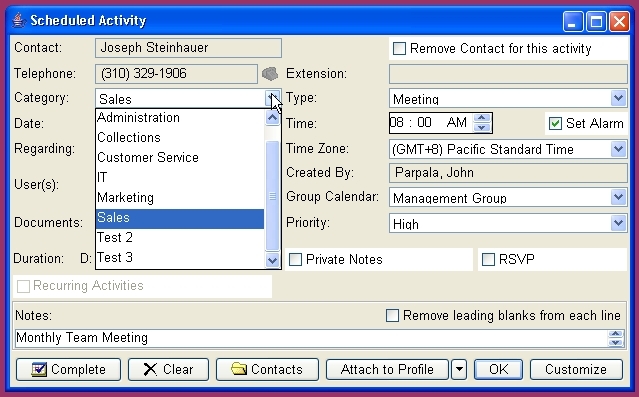639x397 pixels.
Task: Click the Time field showing 08:00 AM
Action: [431, 123]
